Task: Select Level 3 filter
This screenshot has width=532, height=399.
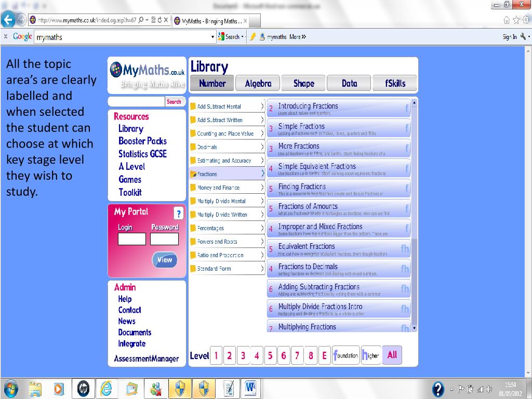Action: tap(243, 355)
